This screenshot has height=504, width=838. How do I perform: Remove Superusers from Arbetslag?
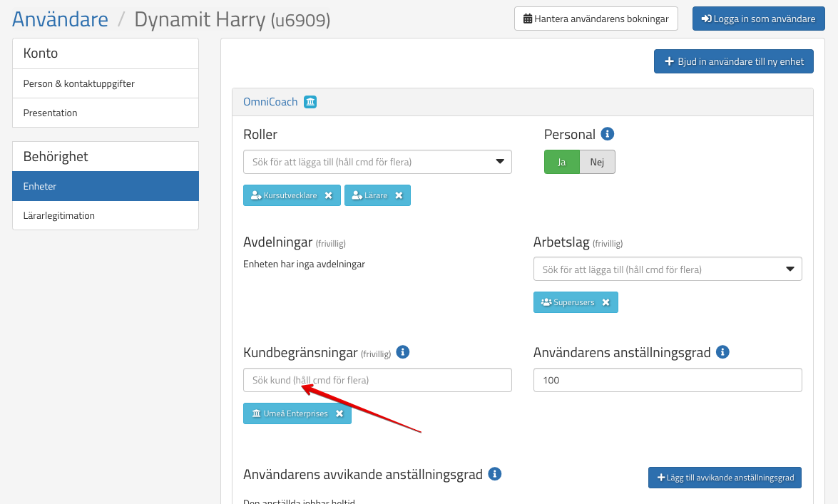click(x=605, y=302)
